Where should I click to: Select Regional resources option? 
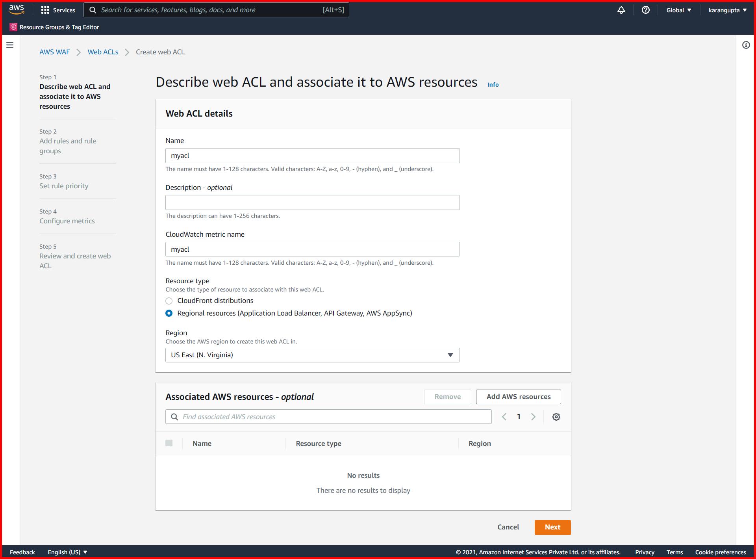[x=169, y=313]
